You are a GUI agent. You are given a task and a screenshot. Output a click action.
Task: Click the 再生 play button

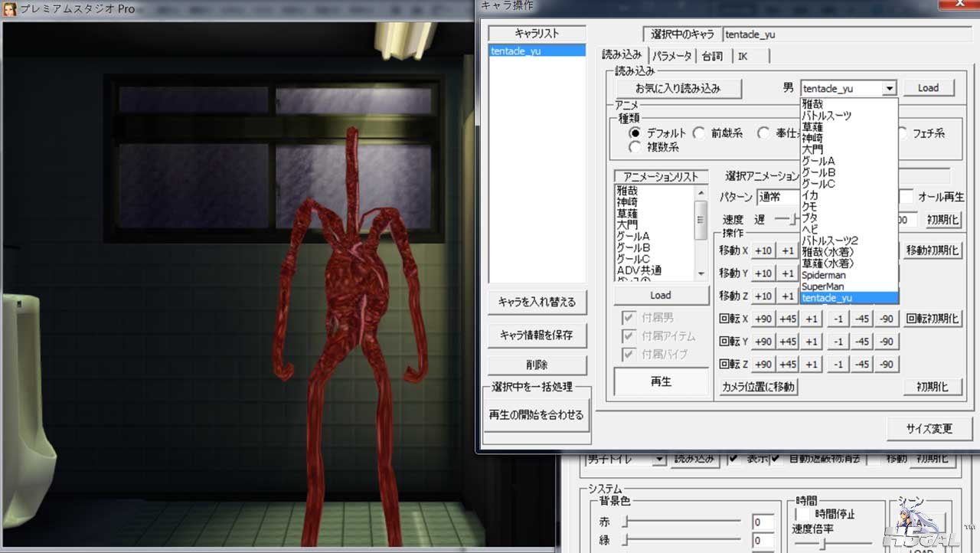coord(661,381)
